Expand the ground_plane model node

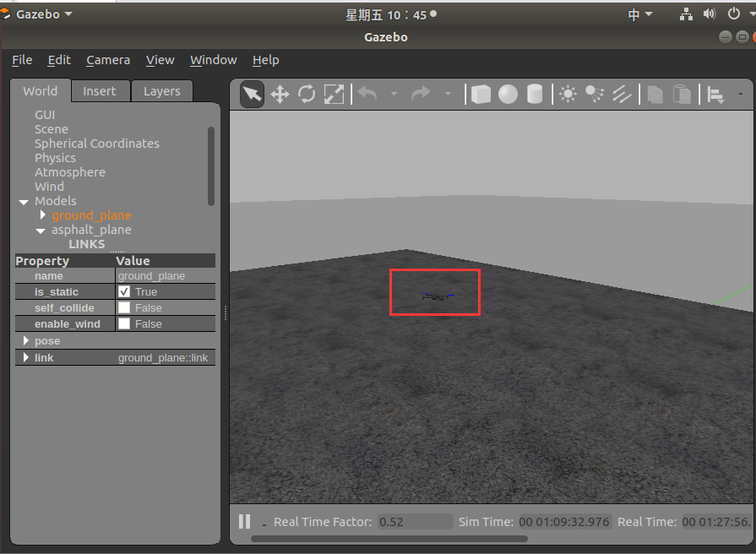click(x=43, y=215)
